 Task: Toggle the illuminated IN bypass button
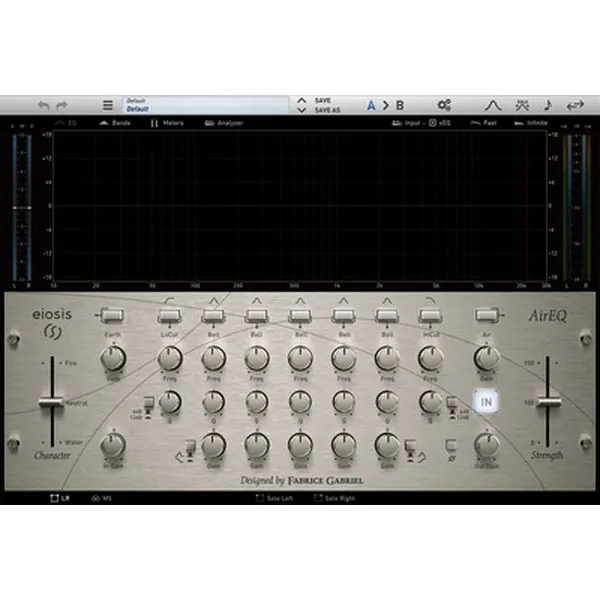(486, 402)
